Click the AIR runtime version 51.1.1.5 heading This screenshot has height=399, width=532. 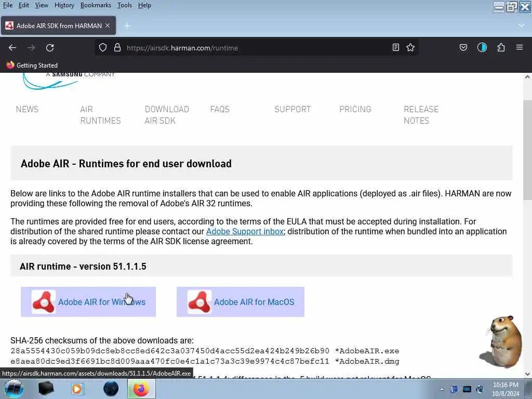[x=83, y=267]
